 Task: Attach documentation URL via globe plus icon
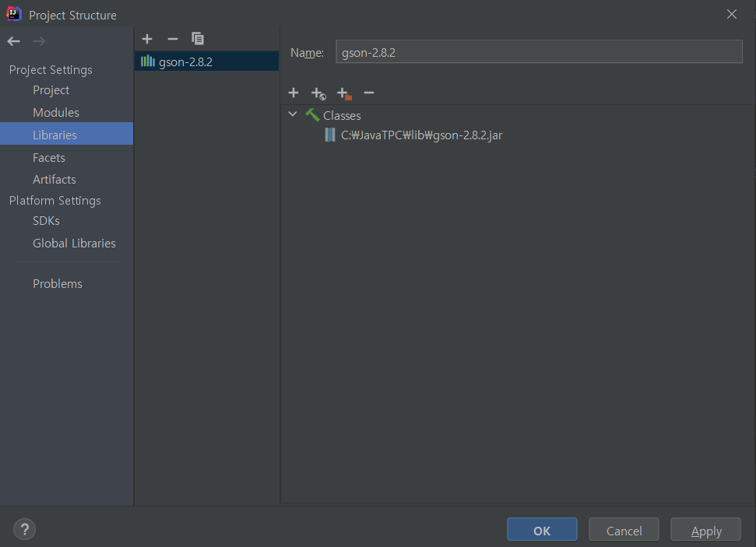pyautogui.click(x=318, y=93)
